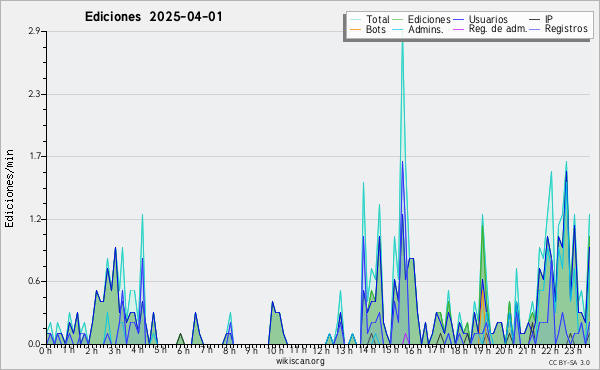Click the y-axis value 0.0
Viewport: 600px width, 370px height.
[x=35, y=344]
